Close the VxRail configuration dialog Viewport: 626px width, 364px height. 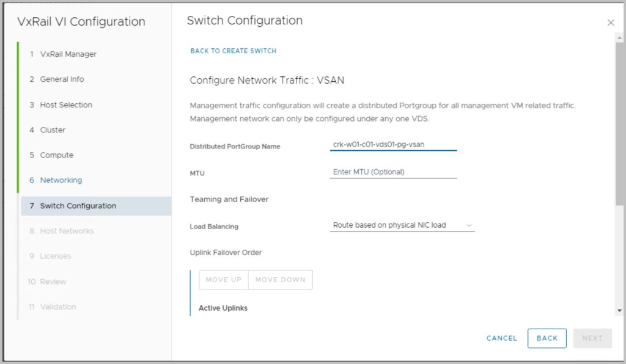pos(610,23)
